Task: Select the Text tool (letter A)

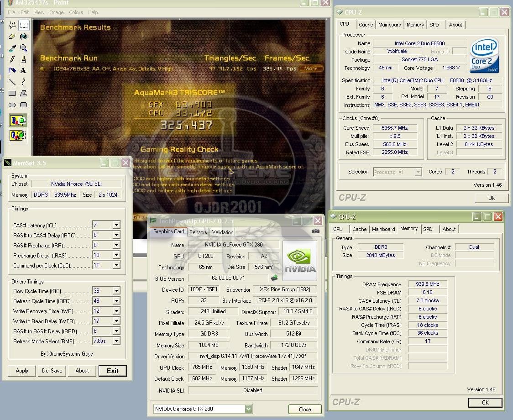Action: point(24,71)
